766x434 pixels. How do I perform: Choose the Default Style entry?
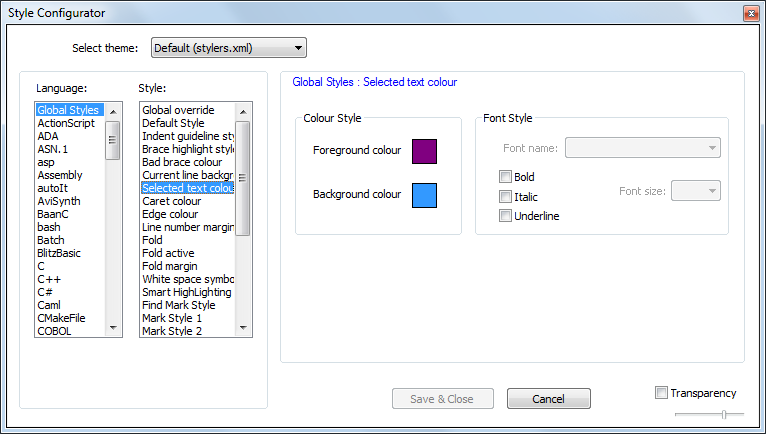point(173,123)
